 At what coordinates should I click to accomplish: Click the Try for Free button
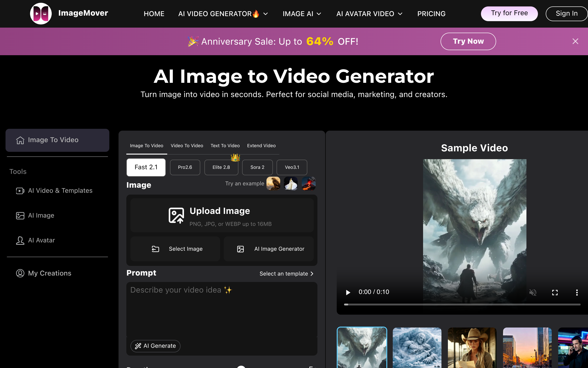(509, 14)
